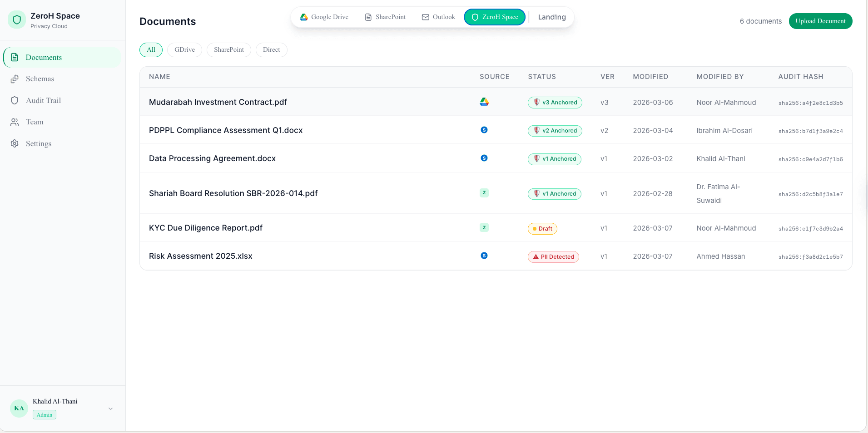Image resolution: width=868 pixels, height=433 pixels.
Task: Open Mudarabah Investment Contract.pdf
Action: pyautogui.click(x=218, y=102)
